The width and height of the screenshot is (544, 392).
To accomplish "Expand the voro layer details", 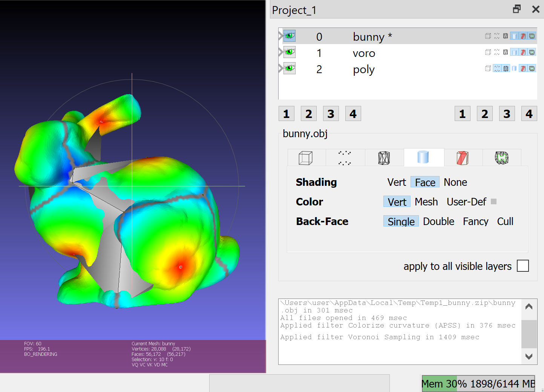I will pyautogui.click(x=280, y=52).
